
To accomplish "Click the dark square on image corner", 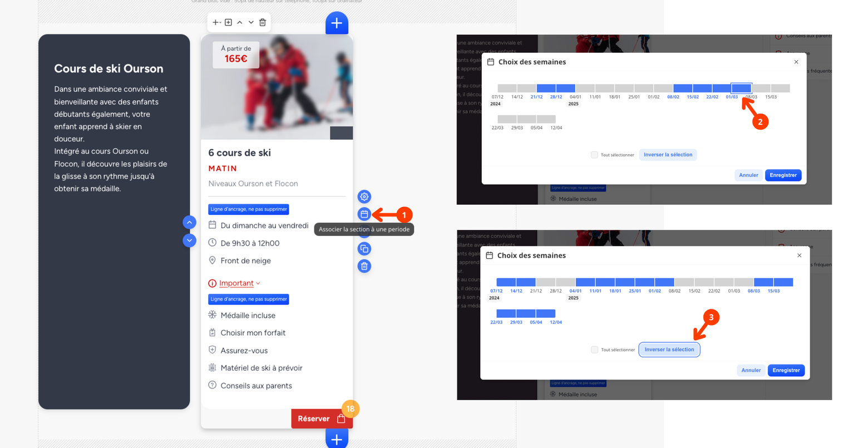I will click(341, 133).
